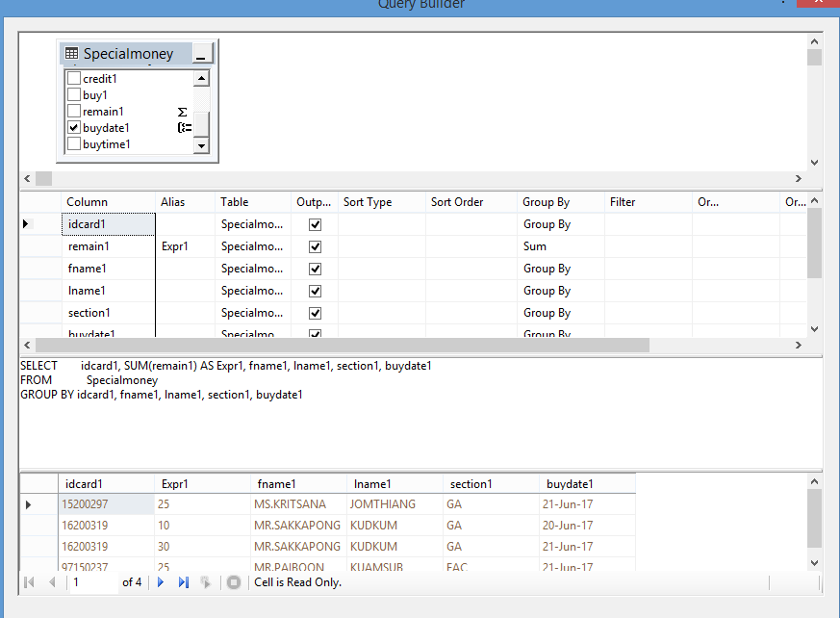Click the Alias column header

[x=186, y=202]
